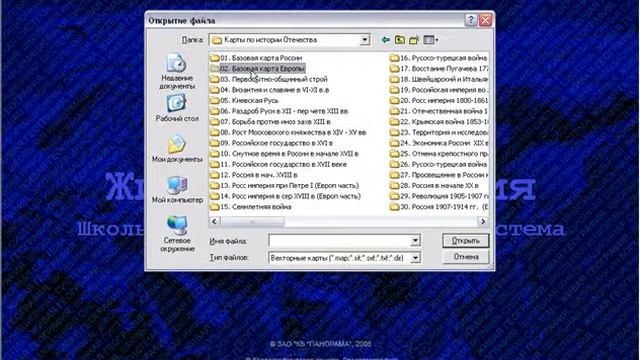
Task: Click the Отмена button
Action: click(x=465, y=257)
